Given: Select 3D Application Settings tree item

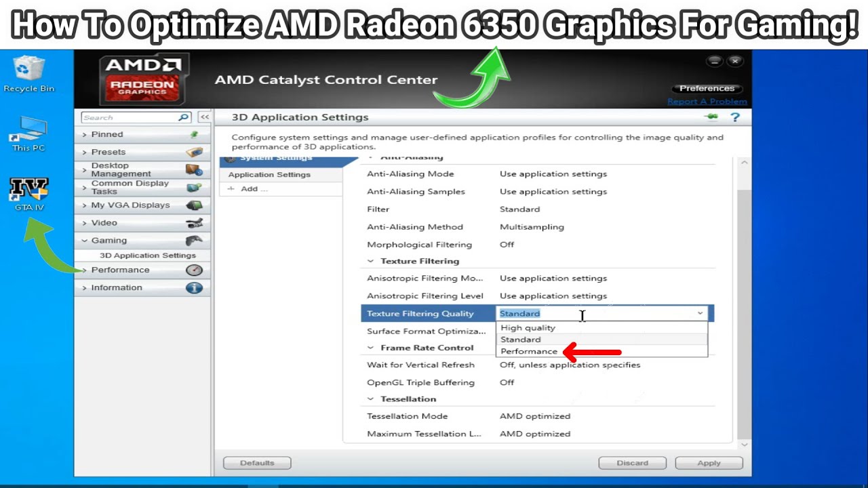Looking at the screenshot, I should [x=147, y=256].
